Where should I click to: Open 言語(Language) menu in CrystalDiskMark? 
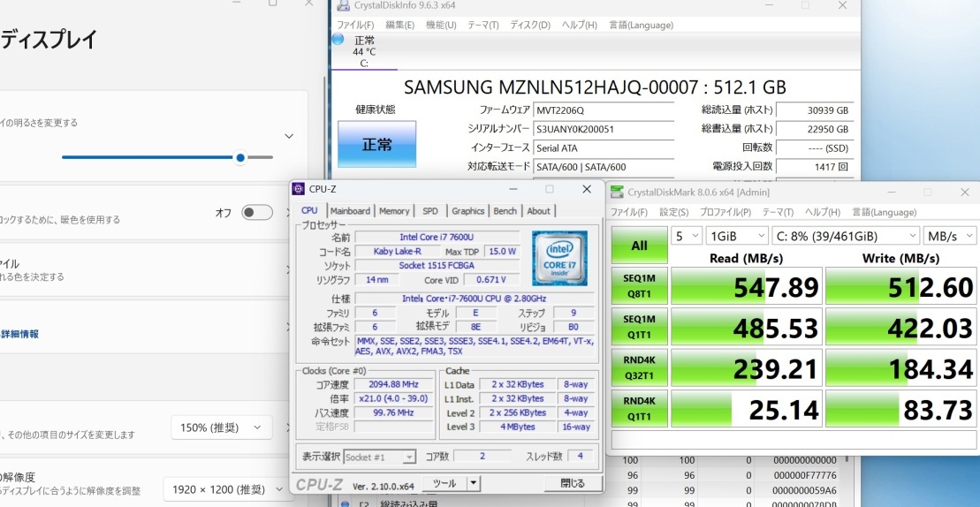(x=885, y=212)
